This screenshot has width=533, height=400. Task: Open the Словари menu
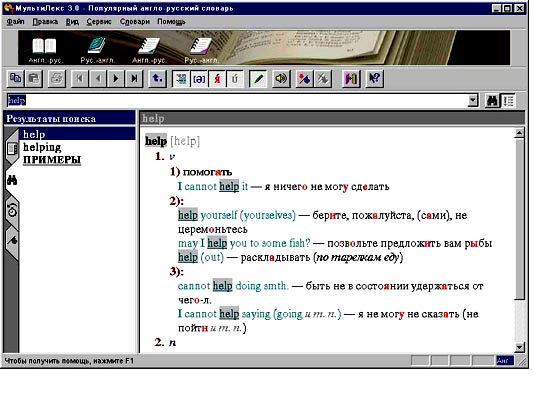(135, 21)
